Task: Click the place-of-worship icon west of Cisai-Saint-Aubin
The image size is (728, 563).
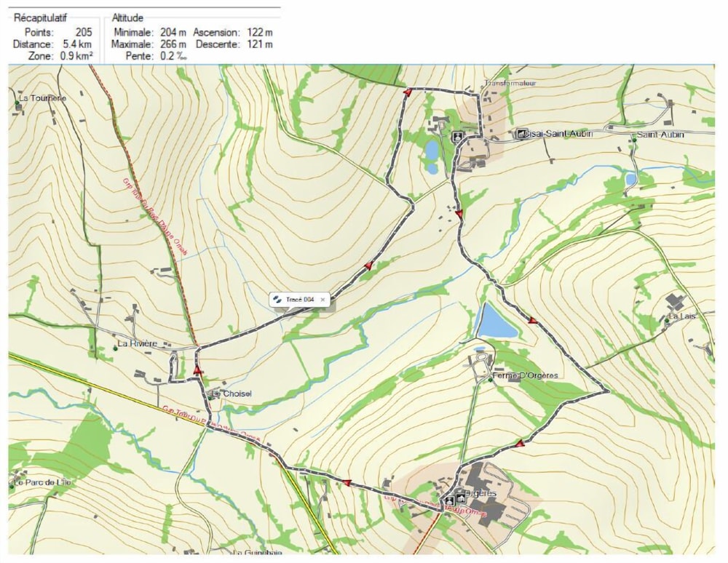Action: tap(457, 136)
